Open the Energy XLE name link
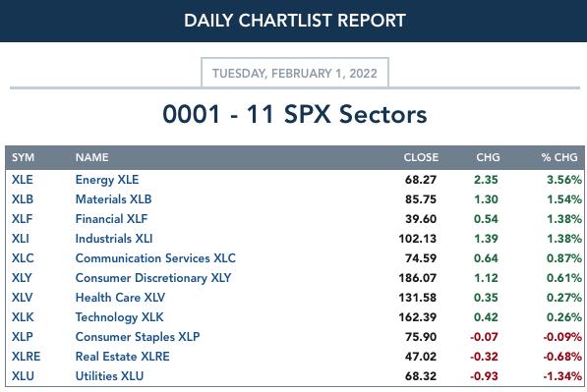This screenshot has width=587, height=392. [x=107, y=180]
